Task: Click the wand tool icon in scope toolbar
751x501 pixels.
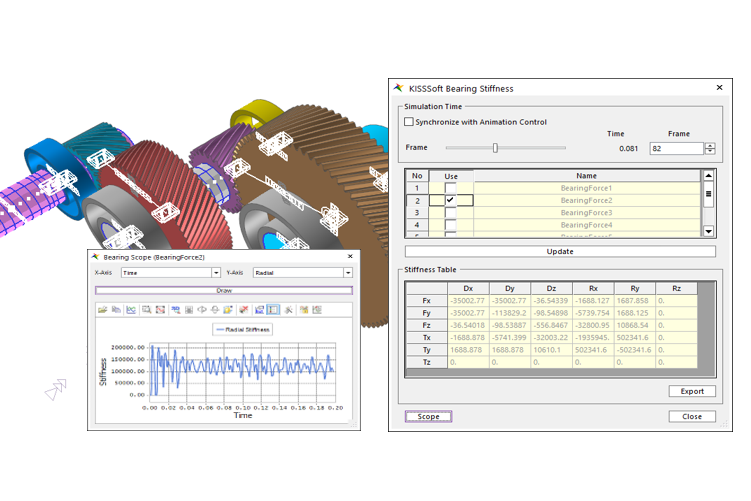Action: point(288,310)
